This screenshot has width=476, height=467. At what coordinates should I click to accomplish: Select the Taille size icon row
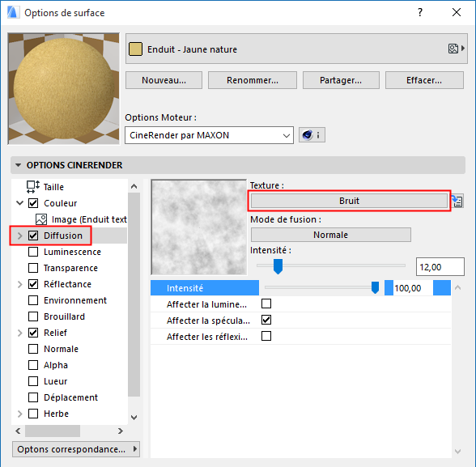[x=32, y=187]
